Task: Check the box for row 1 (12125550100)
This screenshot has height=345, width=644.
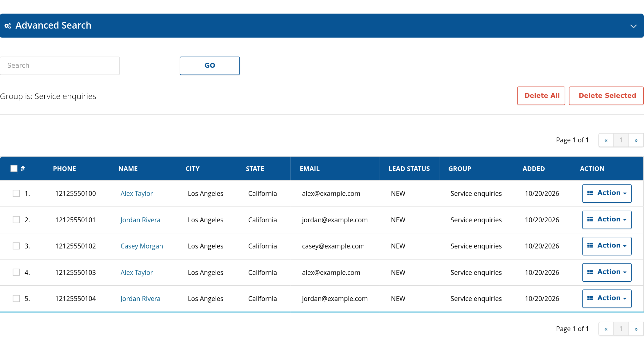Action: 16,193
